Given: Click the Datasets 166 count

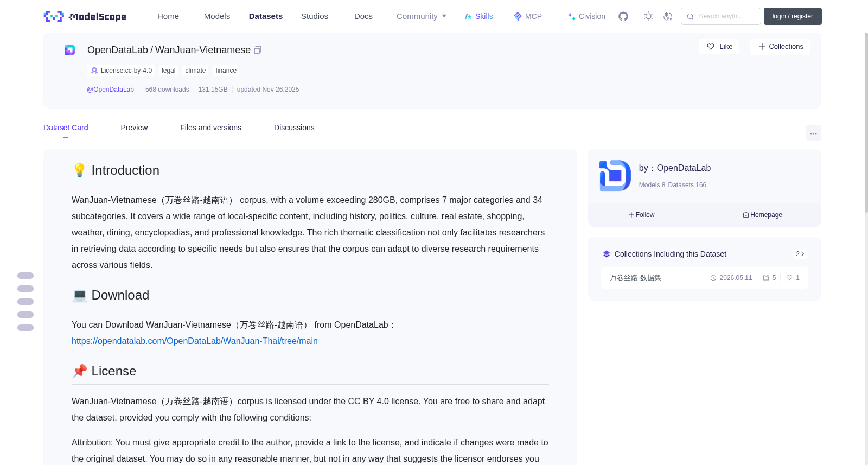Looking at the screenshot, I should tap(687, 185).
